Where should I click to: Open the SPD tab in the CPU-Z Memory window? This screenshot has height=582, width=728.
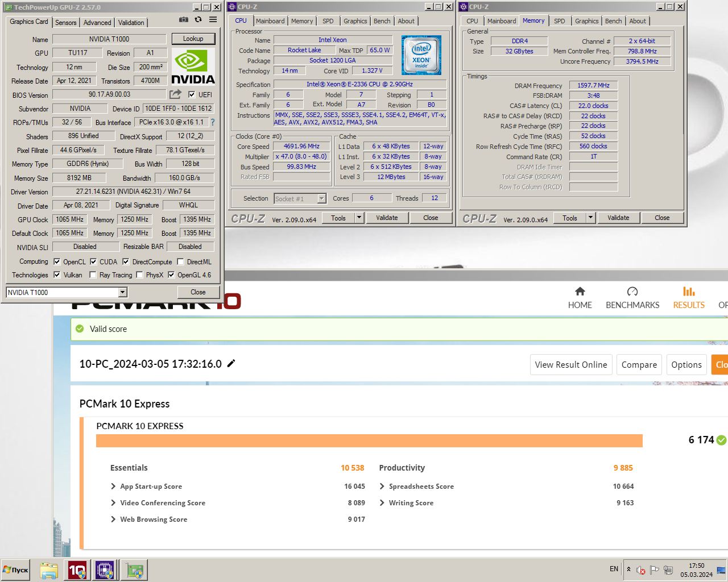point(560,21)
